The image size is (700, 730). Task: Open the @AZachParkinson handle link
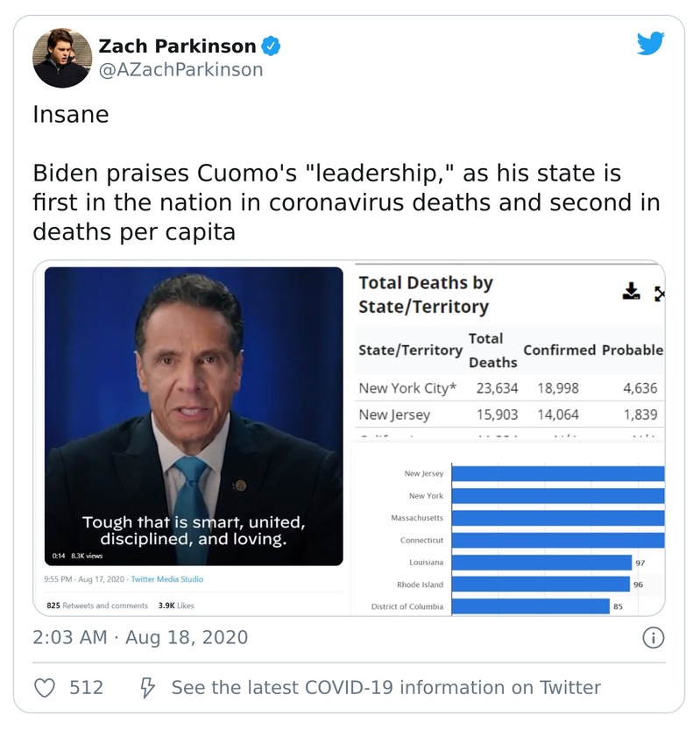180,70
